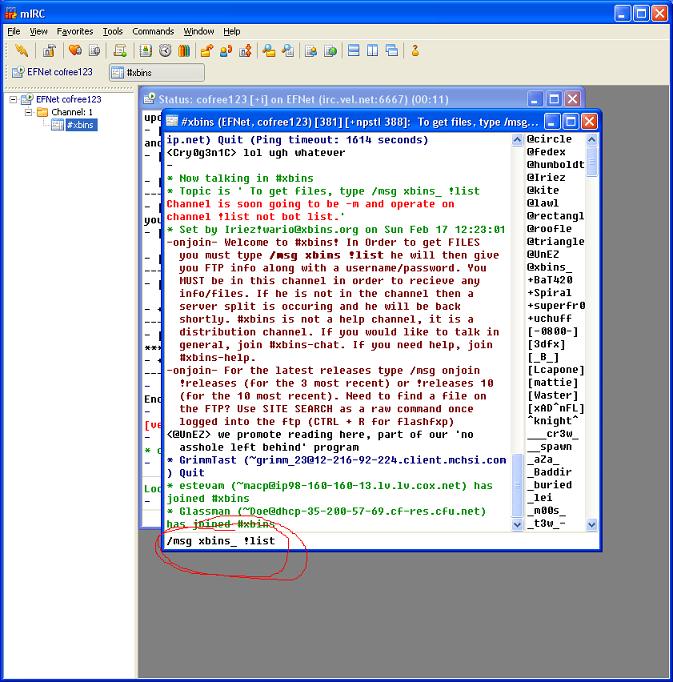Open the Received Files toolbar icon
This screenshot has height=682, width=673.
(x=269, y=51)
